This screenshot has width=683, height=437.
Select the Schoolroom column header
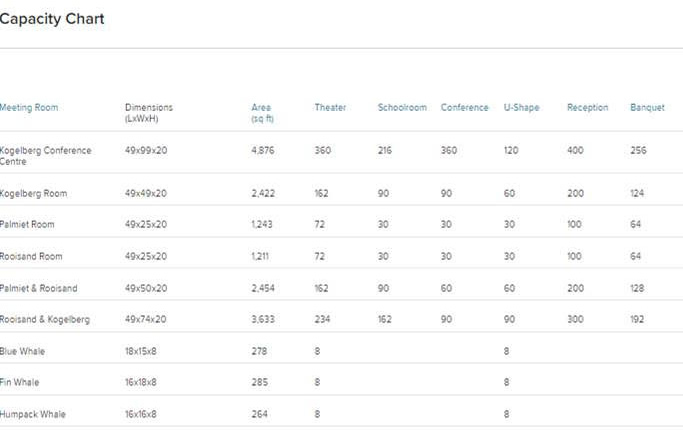[402, 108]
